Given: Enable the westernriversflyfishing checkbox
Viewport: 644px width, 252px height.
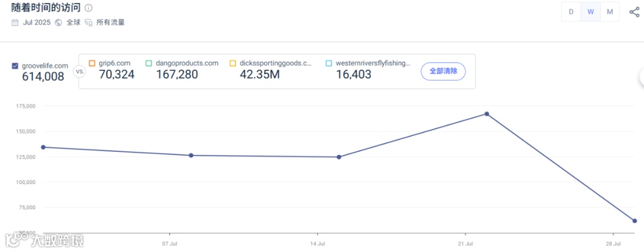Looking at the screenshot, I should (329, 63).
